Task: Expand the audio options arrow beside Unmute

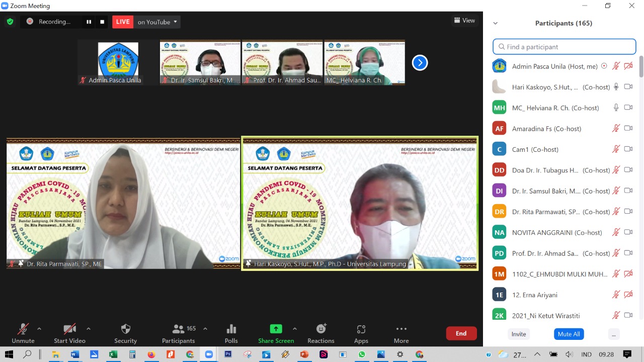Action: tap(39, 329)
